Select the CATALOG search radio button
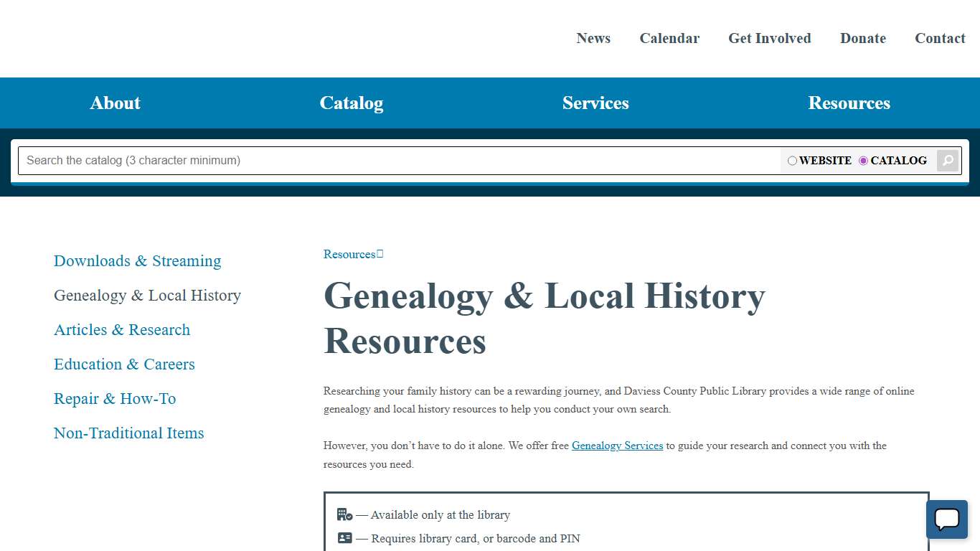980x551 pixels. [863, 161]
